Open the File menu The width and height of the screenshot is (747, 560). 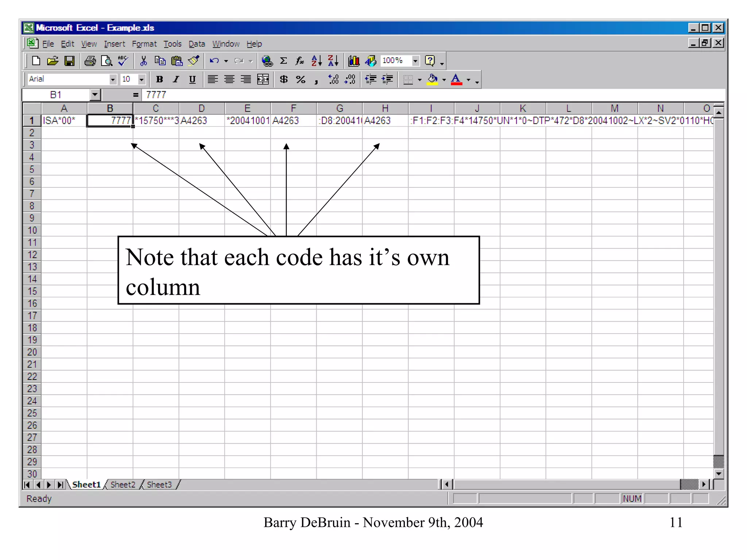tap(48, 44)
